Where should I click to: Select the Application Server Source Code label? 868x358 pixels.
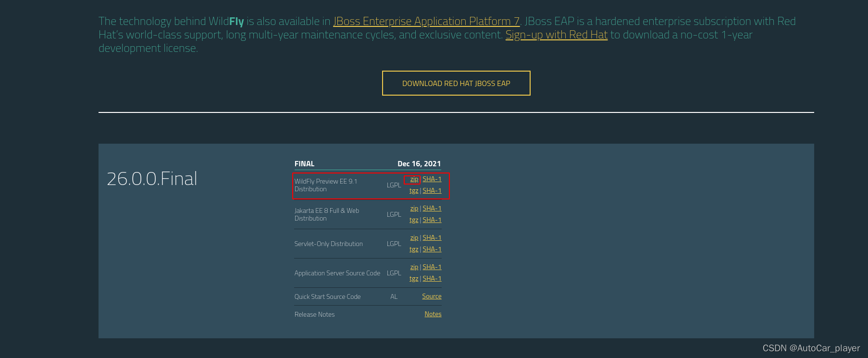point(337,273)
